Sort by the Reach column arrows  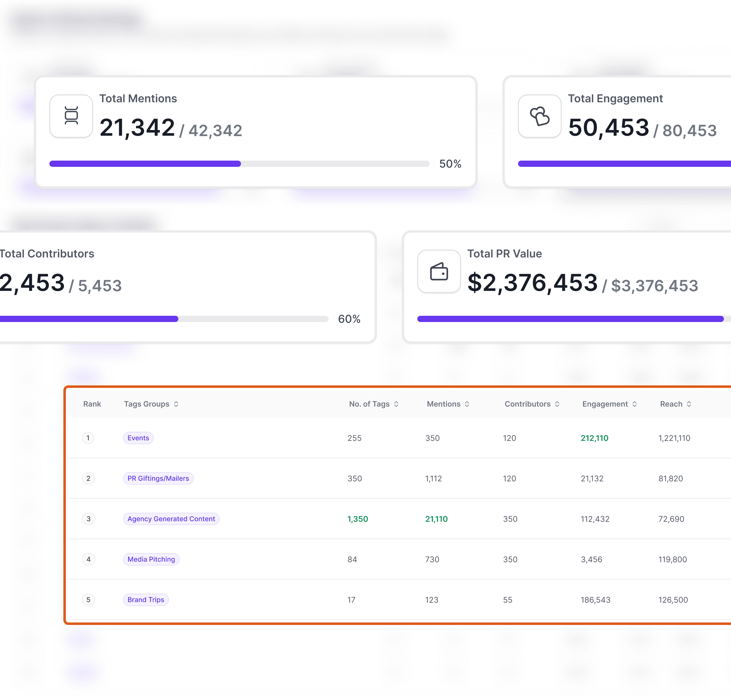(689, 404)
